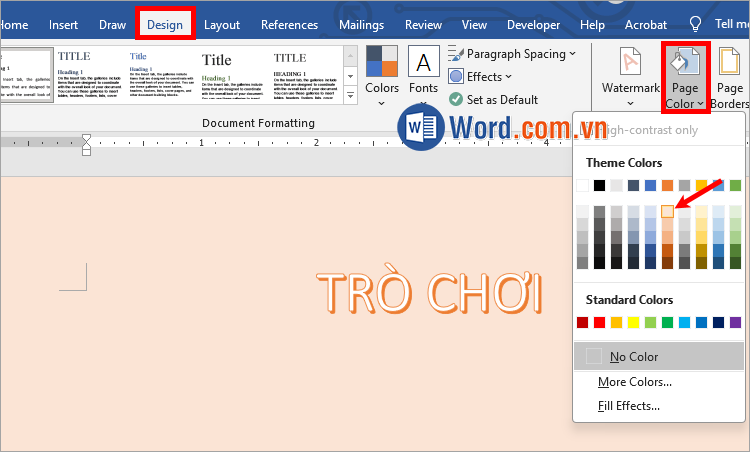
Task: Expand the Effects dropdown
Action: pyautogui.click(x=480, y=77)
